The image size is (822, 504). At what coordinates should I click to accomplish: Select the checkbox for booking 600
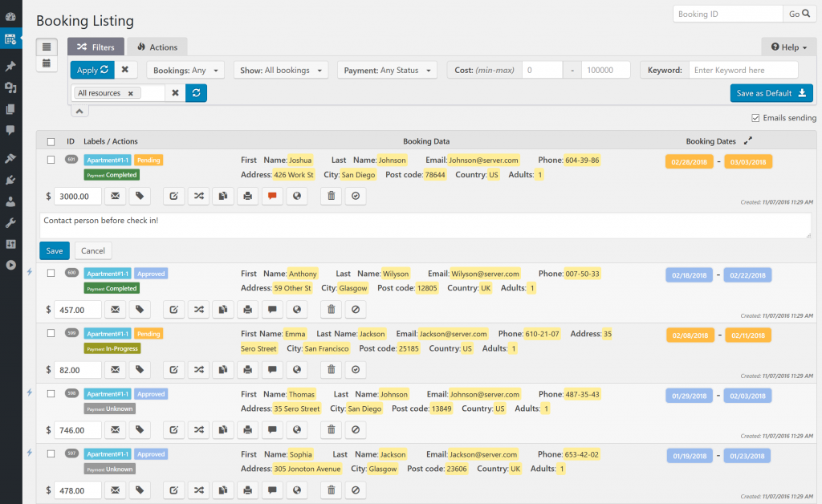click(51, 273)
